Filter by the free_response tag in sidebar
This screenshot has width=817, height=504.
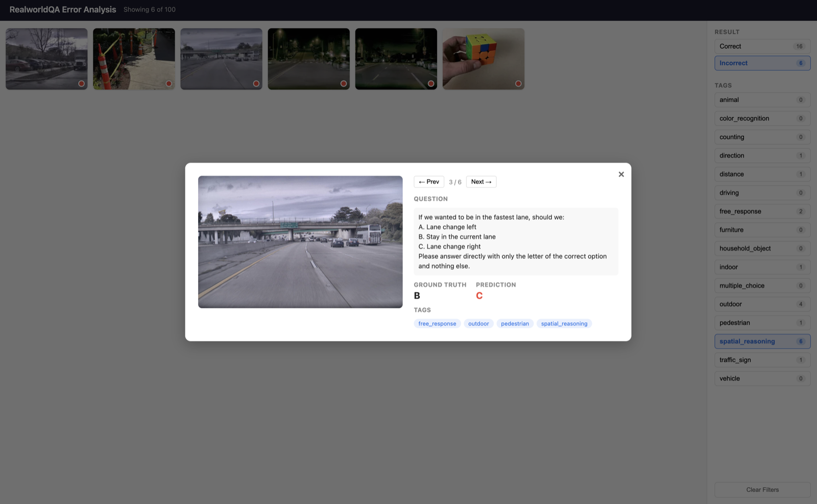coord(762,211)
